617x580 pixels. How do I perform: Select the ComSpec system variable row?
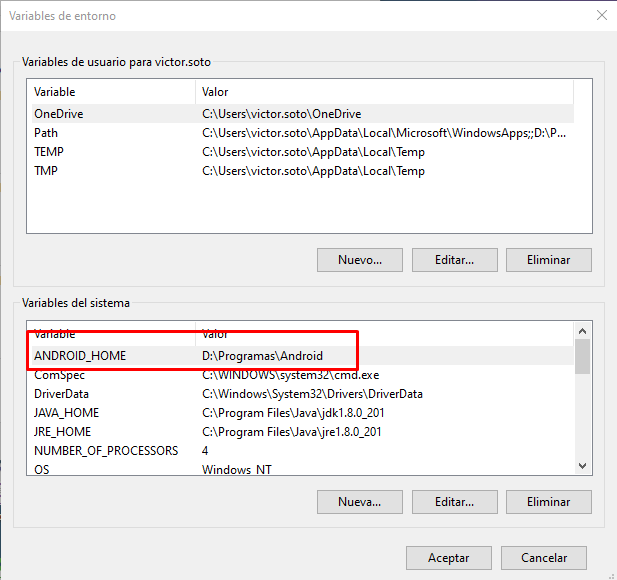[59, 375]
